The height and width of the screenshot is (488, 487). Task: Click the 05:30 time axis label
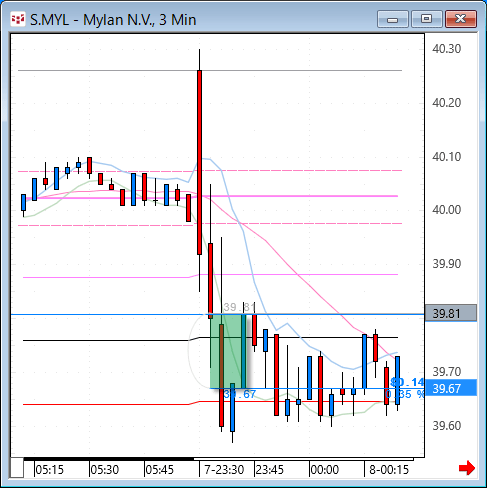tap(105, 470)
